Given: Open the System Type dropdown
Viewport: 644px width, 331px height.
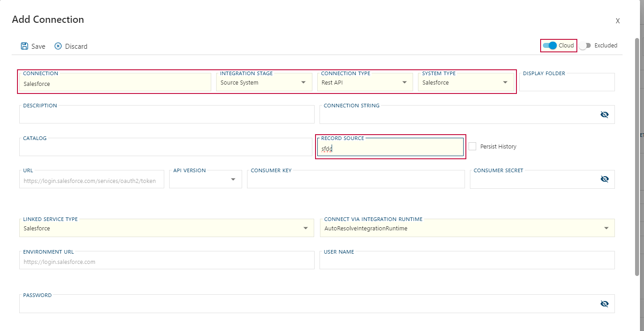Looking at the screenshot, I should tap(505, 82).
